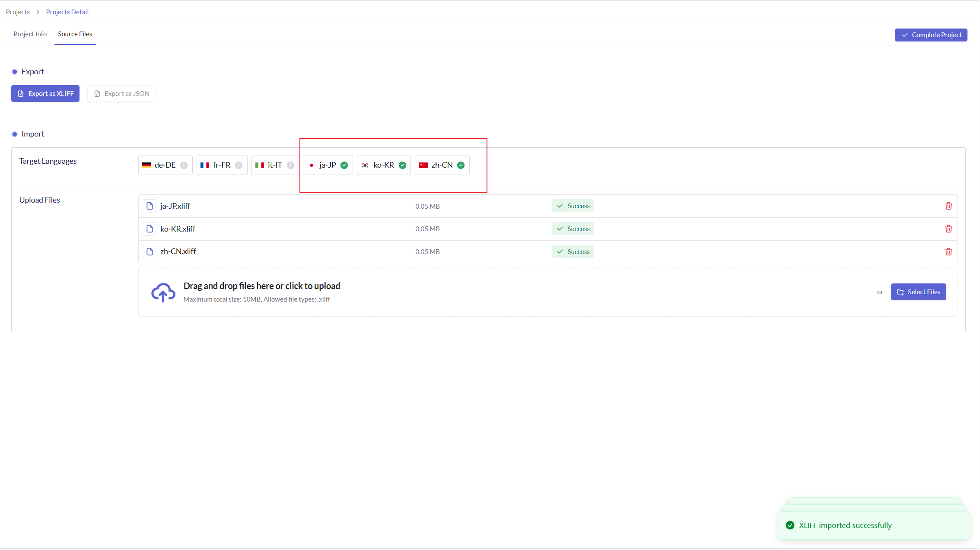980x550 pixels.
Task: Click green check on ja-JP language
Action: 344,165
